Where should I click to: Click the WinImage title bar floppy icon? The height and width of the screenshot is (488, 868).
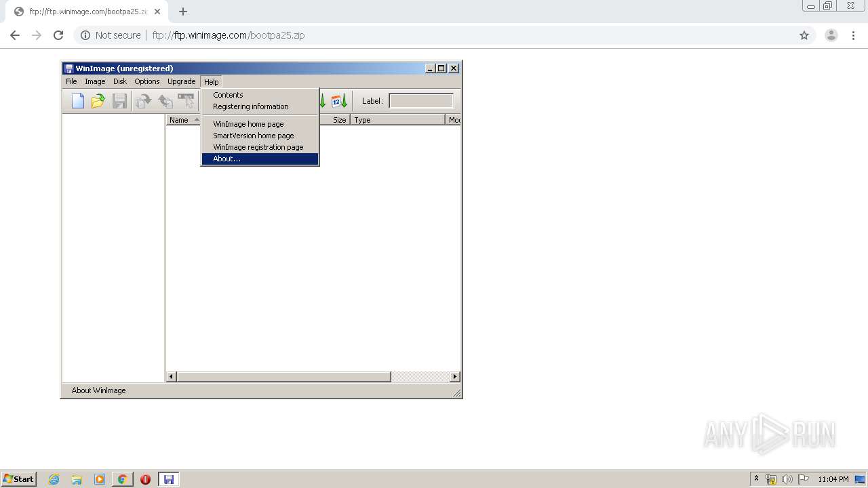click(68, 68)
